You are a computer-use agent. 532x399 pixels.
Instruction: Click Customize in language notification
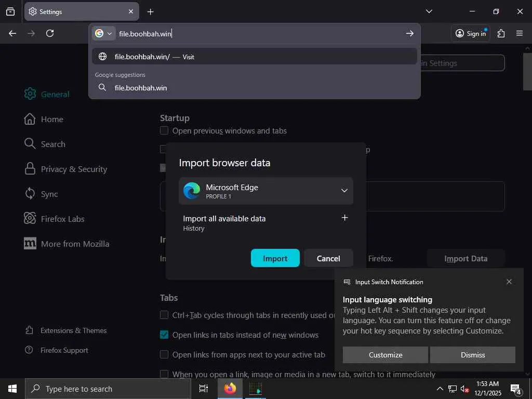coord(385,355)
